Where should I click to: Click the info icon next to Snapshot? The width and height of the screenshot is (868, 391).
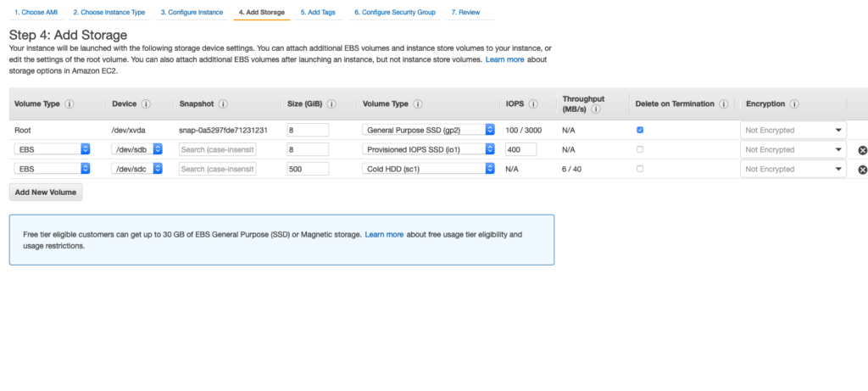tap(223, 104)
